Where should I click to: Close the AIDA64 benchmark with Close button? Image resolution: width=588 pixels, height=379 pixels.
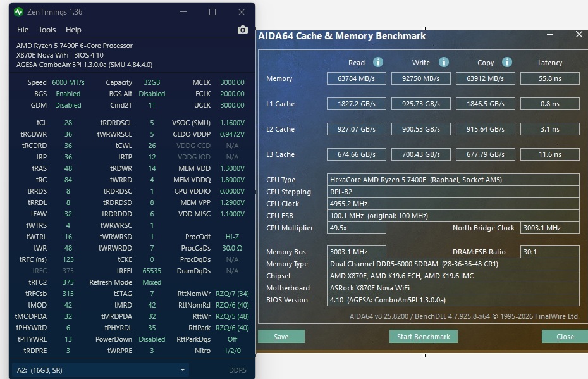point(565,337)
